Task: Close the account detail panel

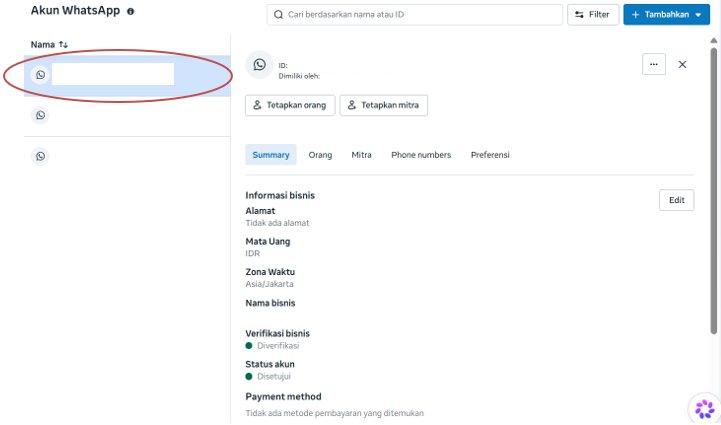Action: tap(682, 64)
